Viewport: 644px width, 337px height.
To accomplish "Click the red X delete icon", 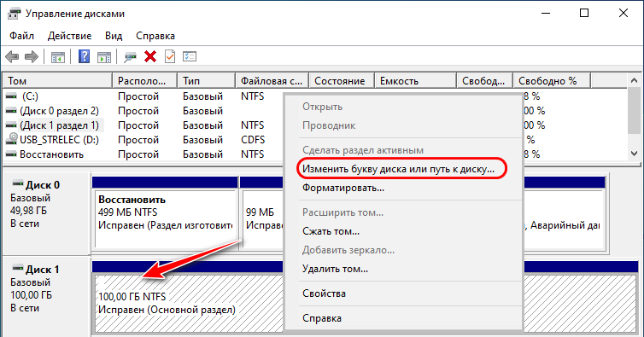I will 150,56.
